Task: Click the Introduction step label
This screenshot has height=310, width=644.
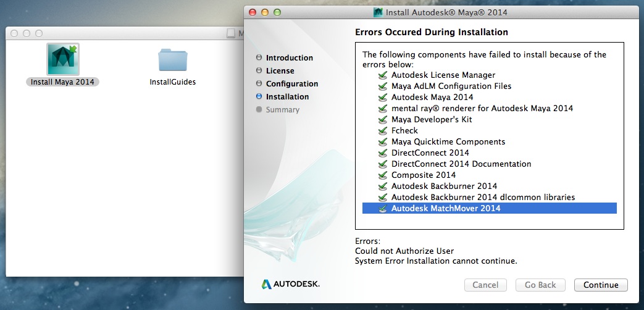Action: (290, 58)
